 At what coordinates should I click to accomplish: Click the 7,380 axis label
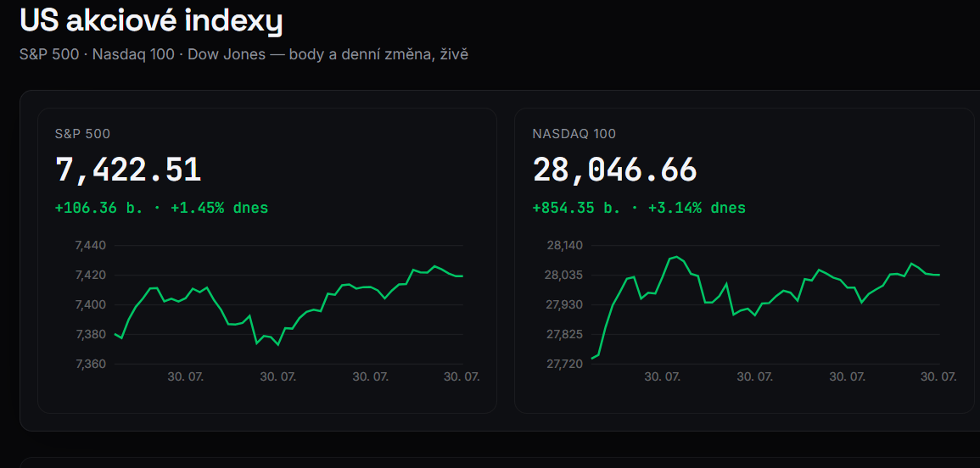pyautogui.click(x=91, y=334)
